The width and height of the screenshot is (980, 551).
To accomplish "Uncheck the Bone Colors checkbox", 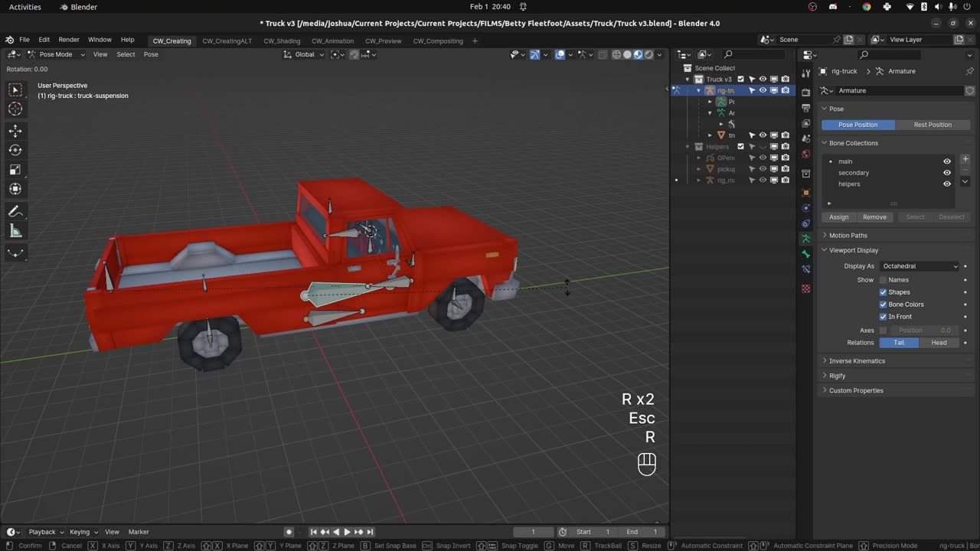I will [883, 305].
